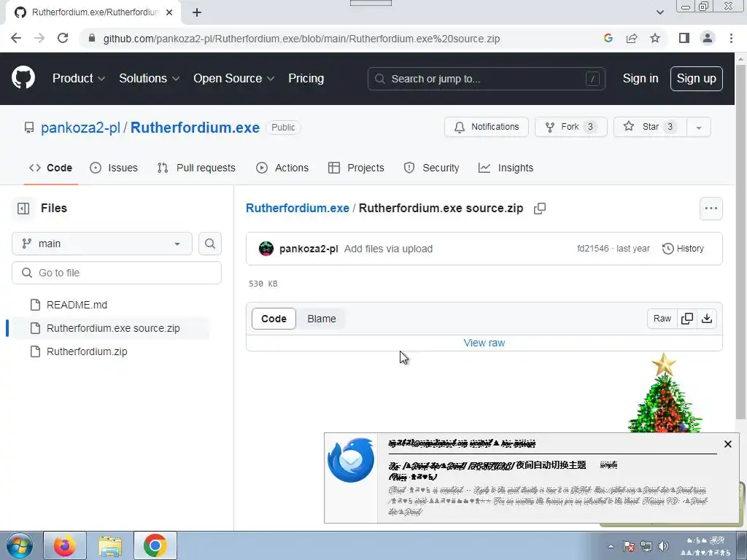Select the Code repository tab

pos(50,168)
